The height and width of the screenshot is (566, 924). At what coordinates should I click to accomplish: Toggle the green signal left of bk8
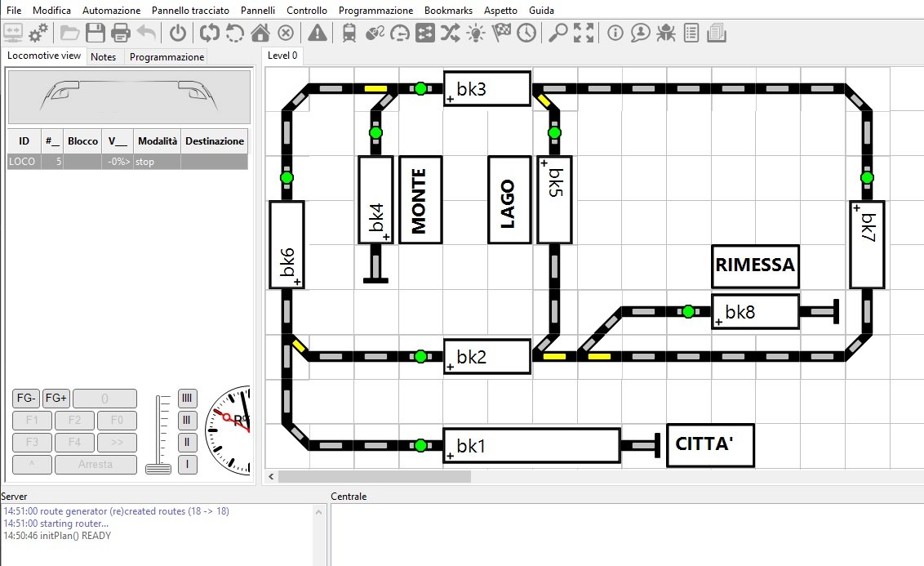click(x=688, y=311)
